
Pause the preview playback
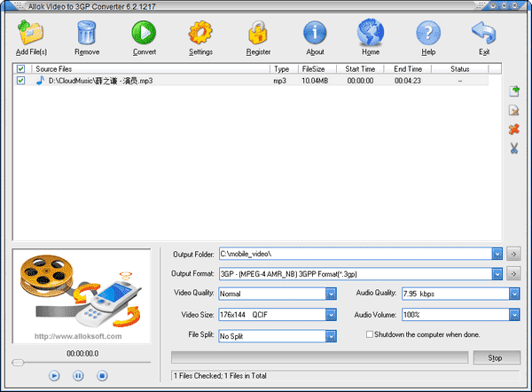click(x=78, y=376)
